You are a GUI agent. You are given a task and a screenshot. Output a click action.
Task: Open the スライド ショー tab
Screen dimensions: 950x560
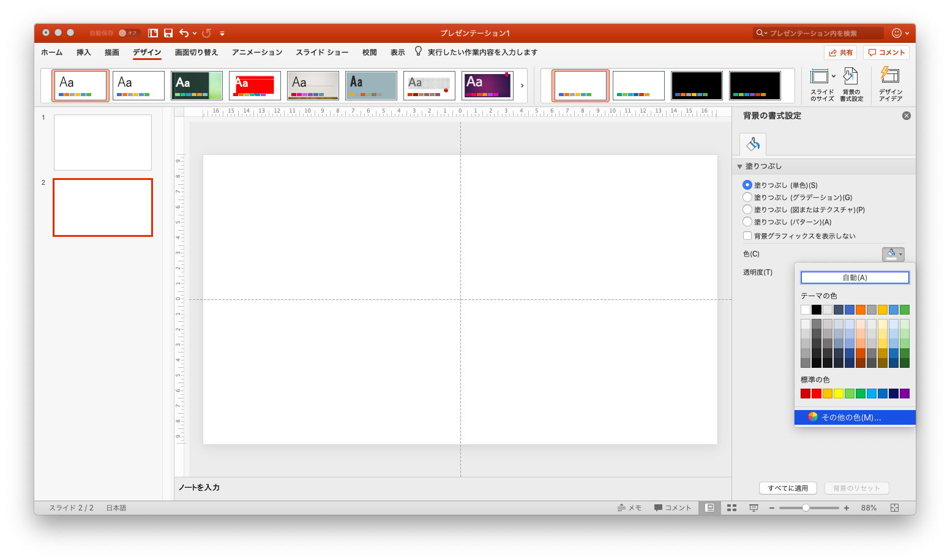[322, 52]
